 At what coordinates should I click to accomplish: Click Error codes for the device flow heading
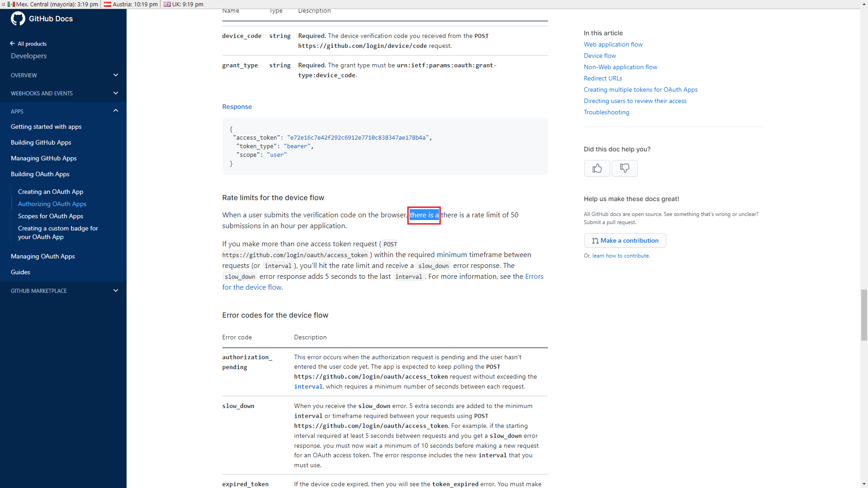275,315
